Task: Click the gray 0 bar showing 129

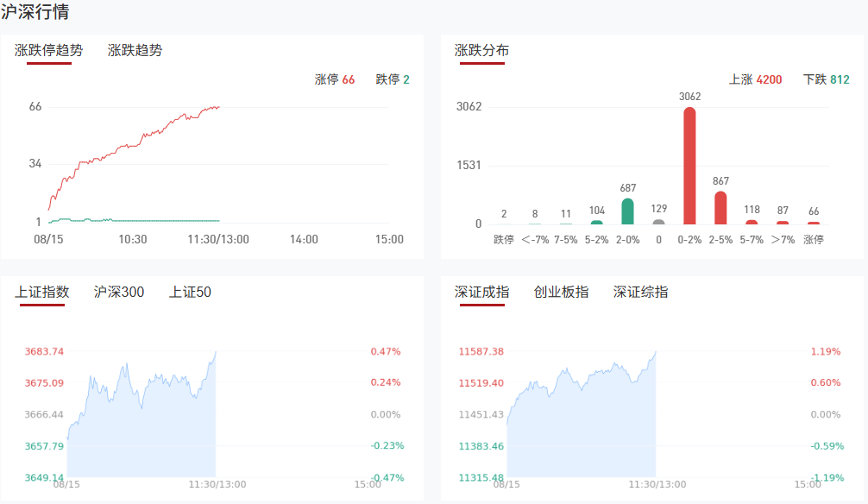Action: point(658,222)
